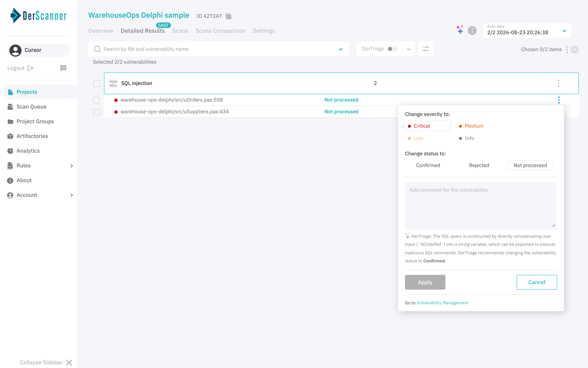Click the Project Groups folder icon
This screenshot has width=588, height=368.
click(10, 121)
